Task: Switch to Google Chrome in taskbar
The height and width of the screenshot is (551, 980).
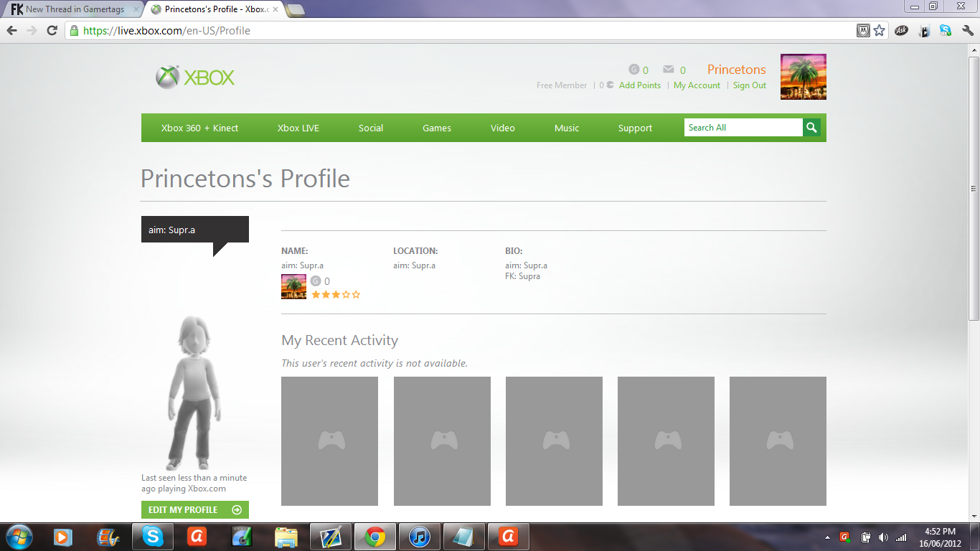Action: [x=374, y=537]
